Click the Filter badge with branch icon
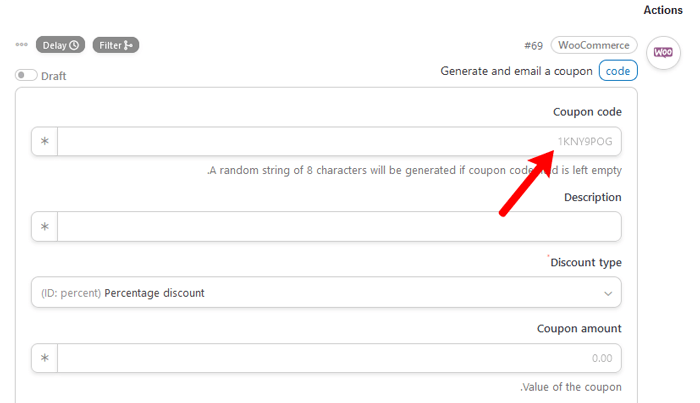Viewport: 700px width, 403px height. coord(116,45)
